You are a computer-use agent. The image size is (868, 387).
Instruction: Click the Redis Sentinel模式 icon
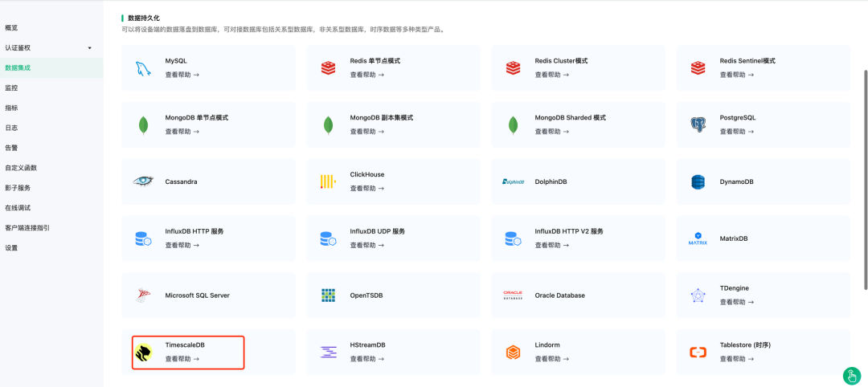pyautogui.click(x=698, y=68)
